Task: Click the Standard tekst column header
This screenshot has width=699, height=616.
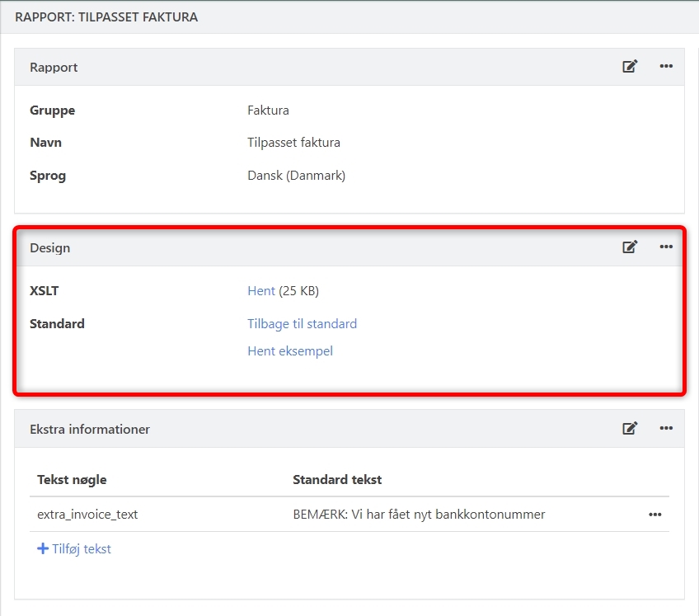Action: (337, 480)
